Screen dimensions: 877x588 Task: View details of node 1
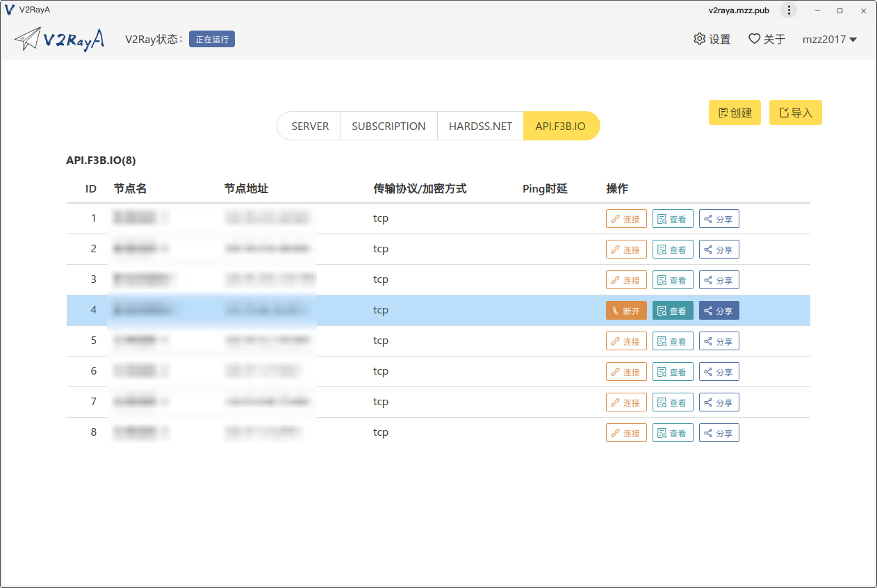click(x=673, y=219)
